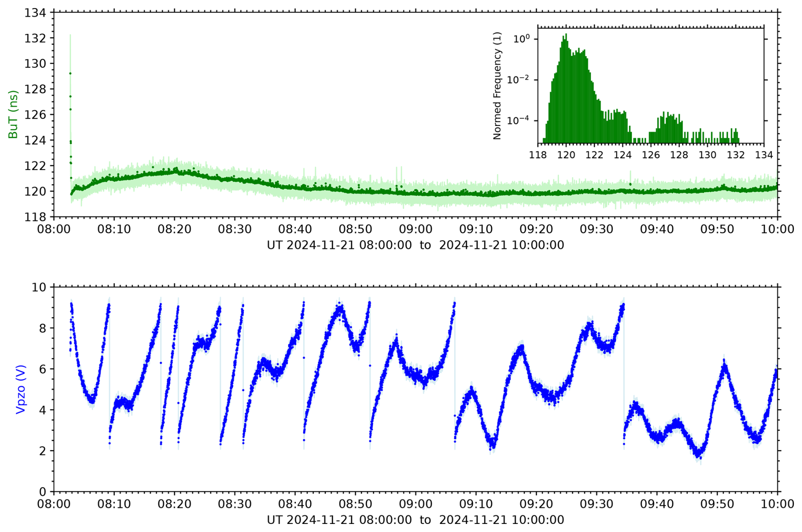Select the 08:20 tick on the top plot
Image resolution: width=802 pixels, height=532 pixels.
coord(174,229)
